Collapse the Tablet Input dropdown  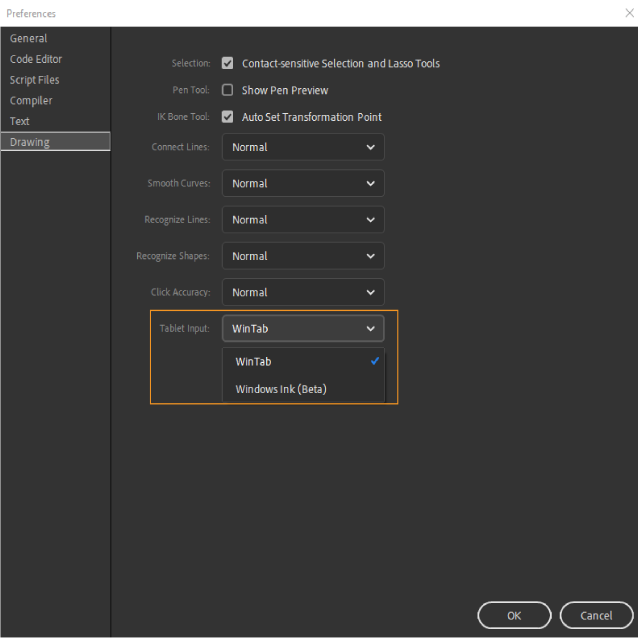(303, 328)
